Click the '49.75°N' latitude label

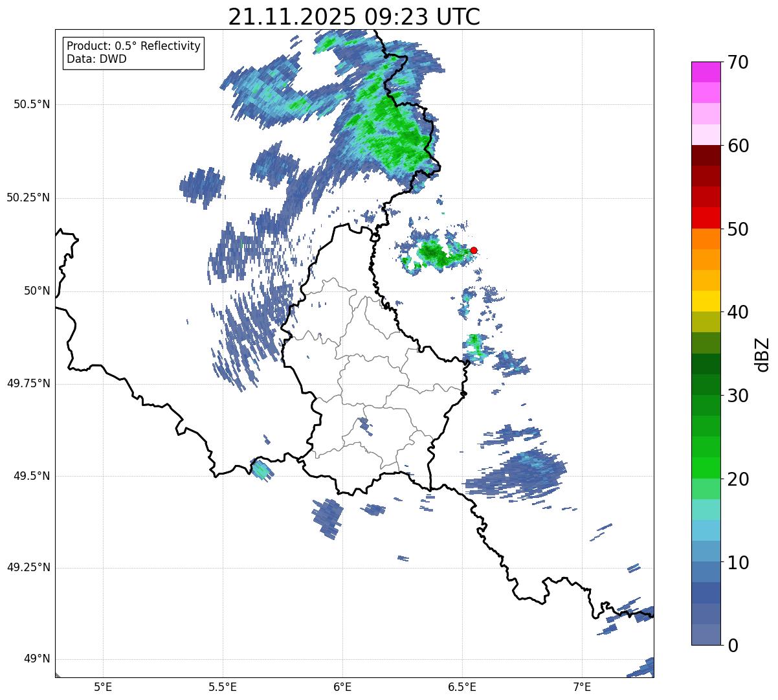coord(28,383)
